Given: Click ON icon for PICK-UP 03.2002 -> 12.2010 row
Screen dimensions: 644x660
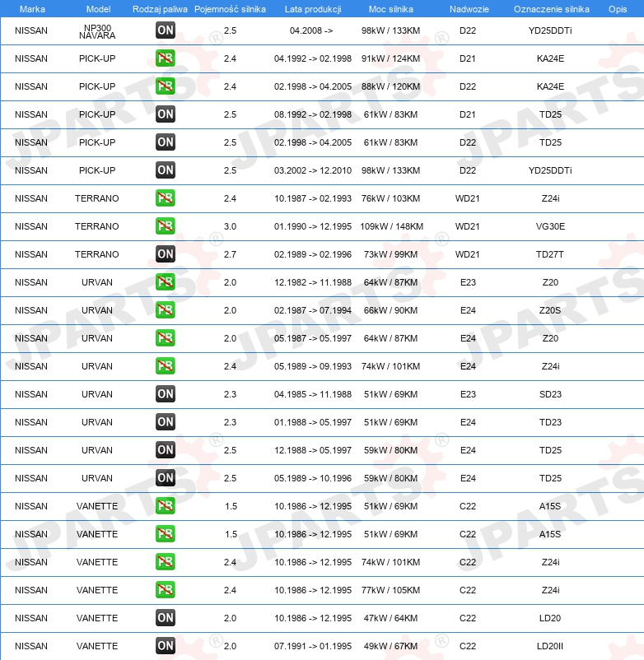Looking at the screenshot, I should 165,170.
